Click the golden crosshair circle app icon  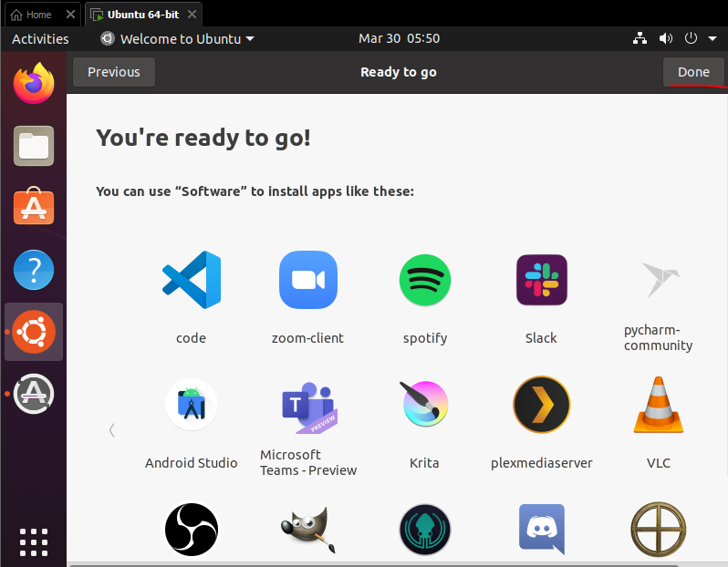(x=659, y=530)
